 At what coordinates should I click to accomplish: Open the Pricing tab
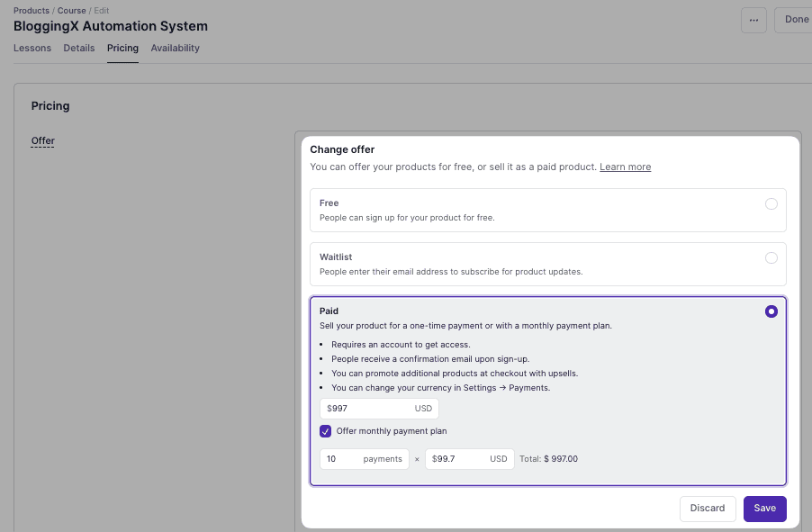point(122,49)
